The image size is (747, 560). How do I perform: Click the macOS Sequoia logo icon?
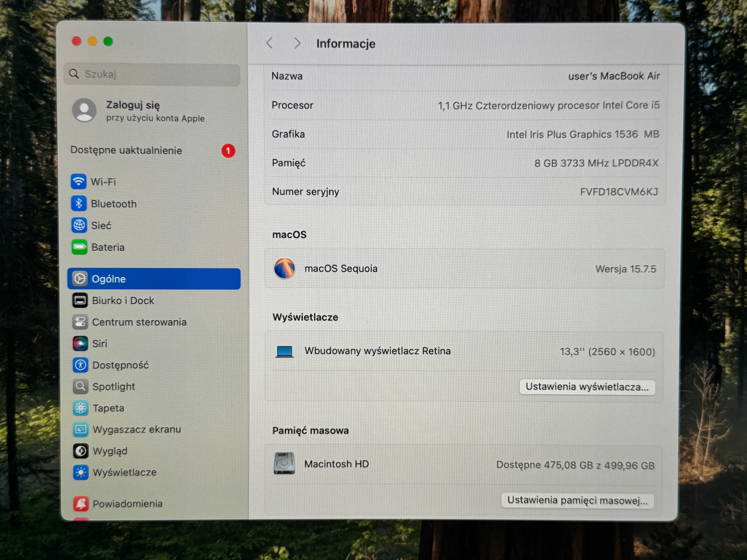click(284, 268)
